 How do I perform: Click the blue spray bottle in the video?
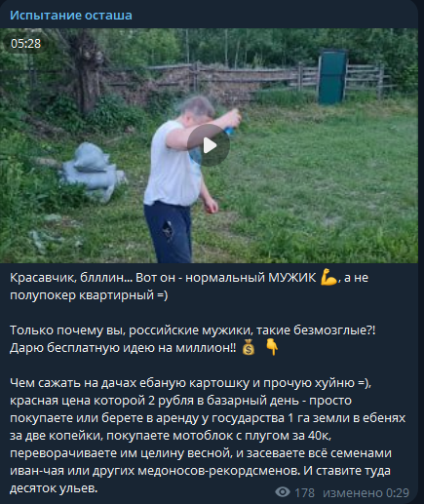click(x=230, y=131)
